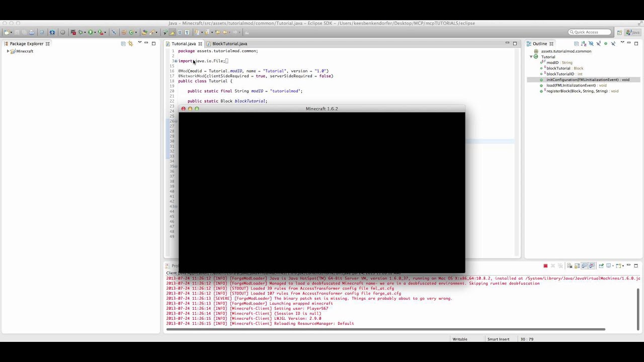Click Pin Console icon
The height and width of the screenshot is (362, 644).
click(601, 265)
